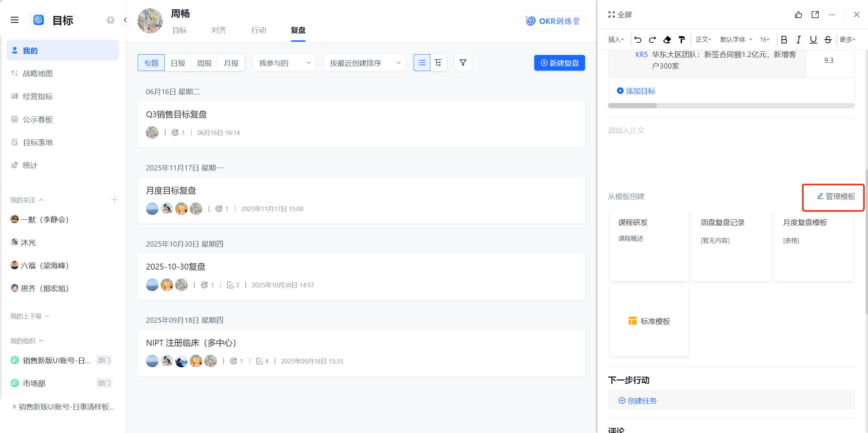The image size is (868, 433).
Task: Open the 插入 insert dropdown
Action: [x=616, y=40]
